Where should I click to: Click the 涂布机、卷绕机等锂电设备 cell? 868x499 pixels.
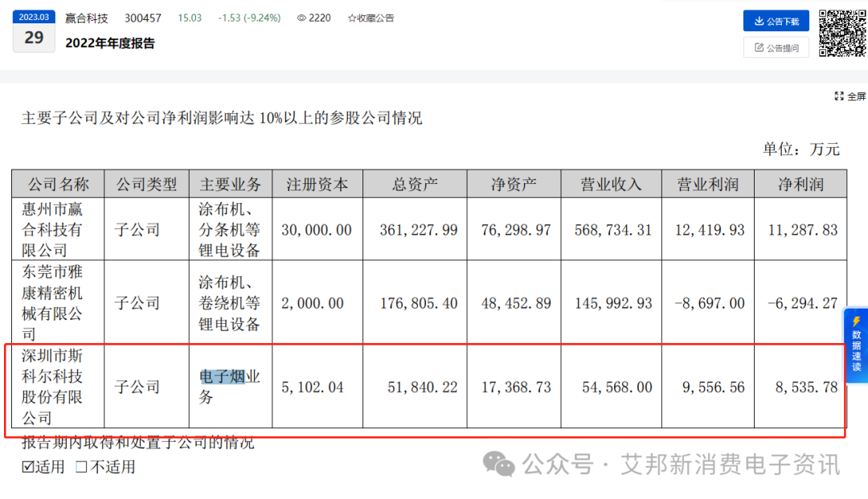(x=231, y=303)
